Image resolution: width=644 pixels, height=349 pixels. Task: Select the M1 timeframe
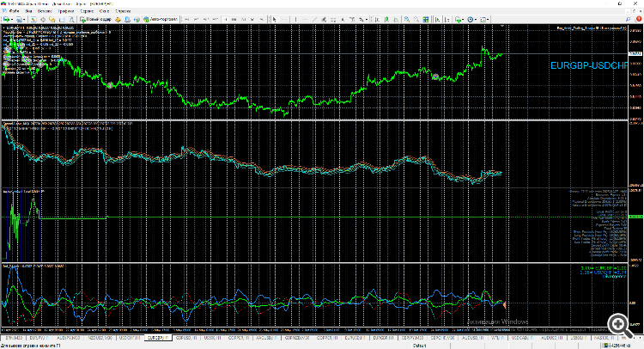[186, 19]
